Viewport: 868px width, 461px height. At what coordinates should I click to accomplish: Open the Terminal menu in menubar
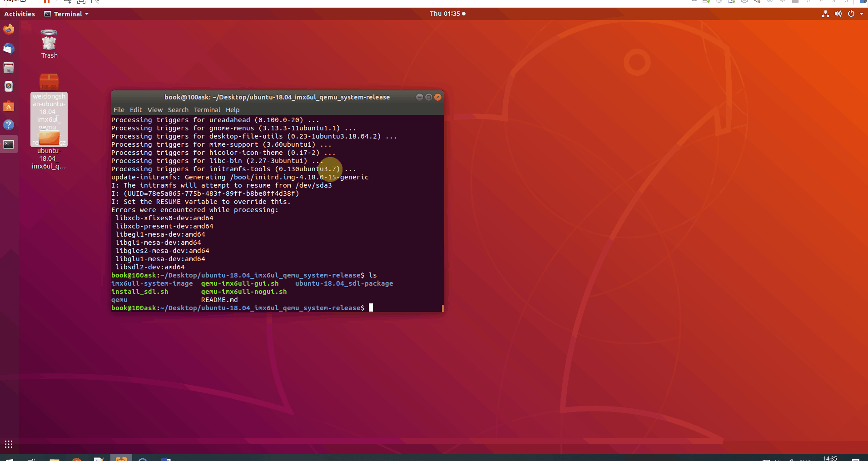pos(207,110)
